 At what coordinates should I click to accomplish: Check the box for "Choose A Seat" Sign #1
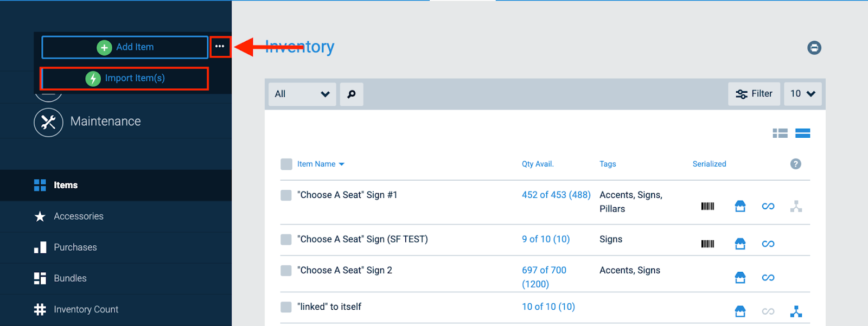286,195
